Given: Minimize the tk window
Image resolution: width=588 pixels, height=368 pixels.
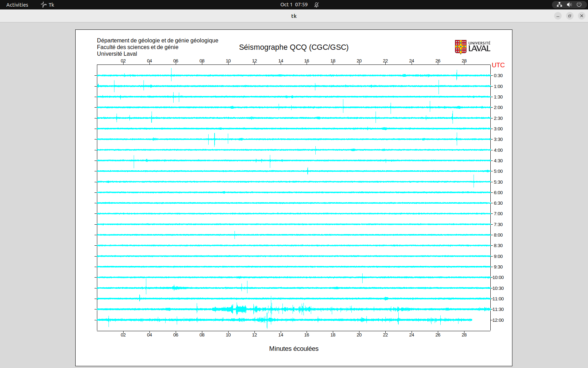Looking at the screenshot, I should [x=558, y=16].
